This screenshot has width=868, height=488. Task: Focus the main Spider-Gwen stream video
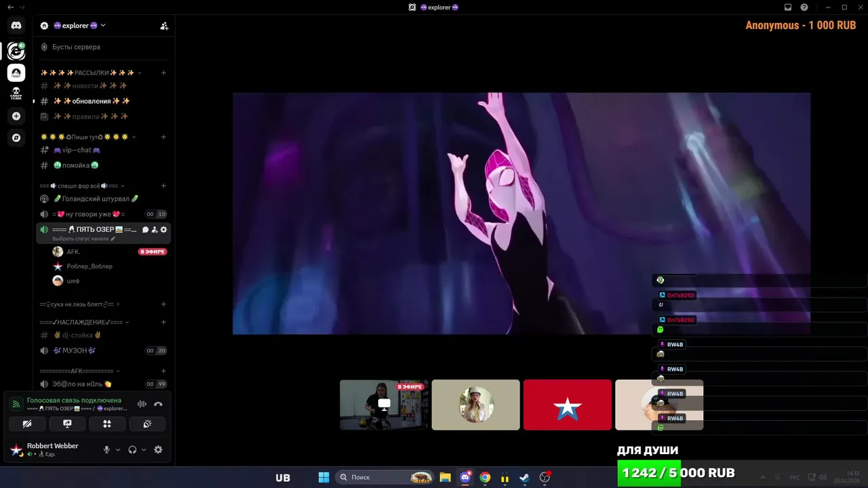(521, 213)
